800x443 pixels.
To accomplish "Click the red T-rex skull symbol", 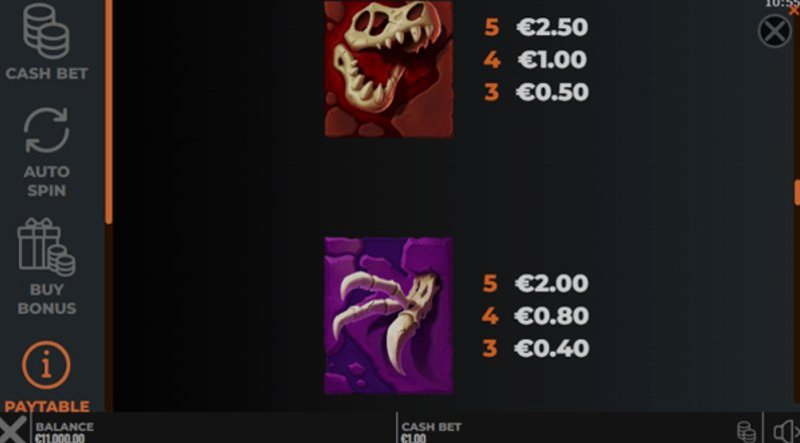I will point(389,69).
